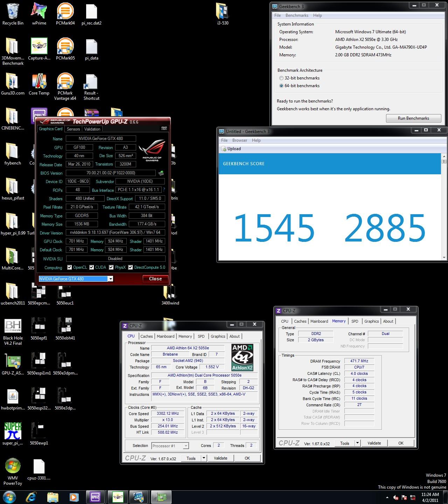Screen dimensions: 448x504
Task: Select 64-bit benchmarks radio button
Action: [x=281, y=86]
